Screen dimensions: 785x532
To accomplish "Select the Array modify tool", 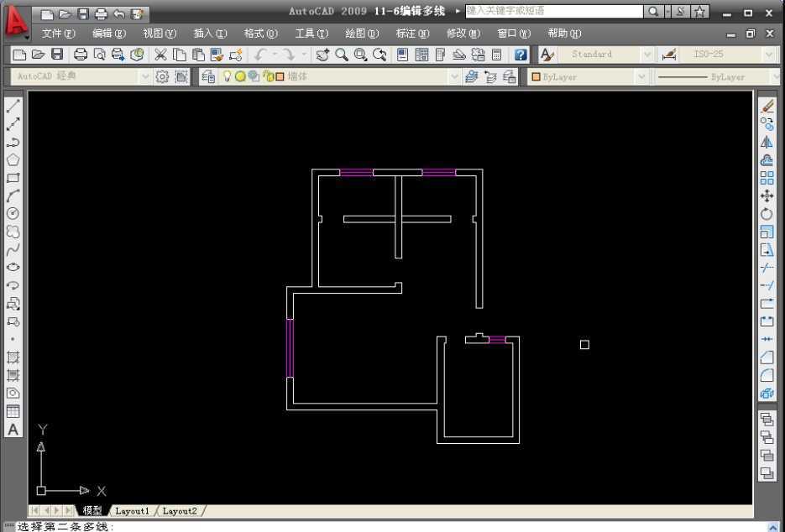I will 767,178.
